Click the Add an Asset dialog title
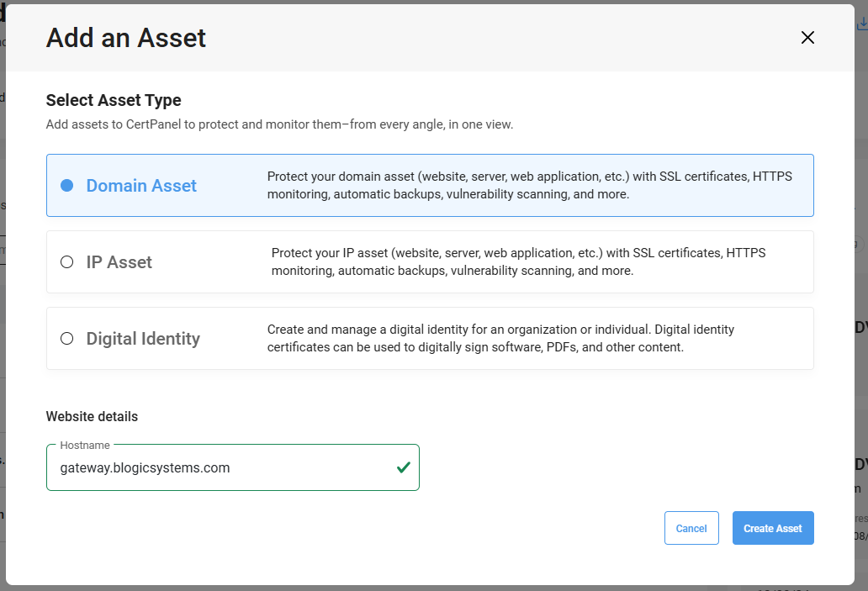This screenshot has height=591, width=868. (126, 38)
